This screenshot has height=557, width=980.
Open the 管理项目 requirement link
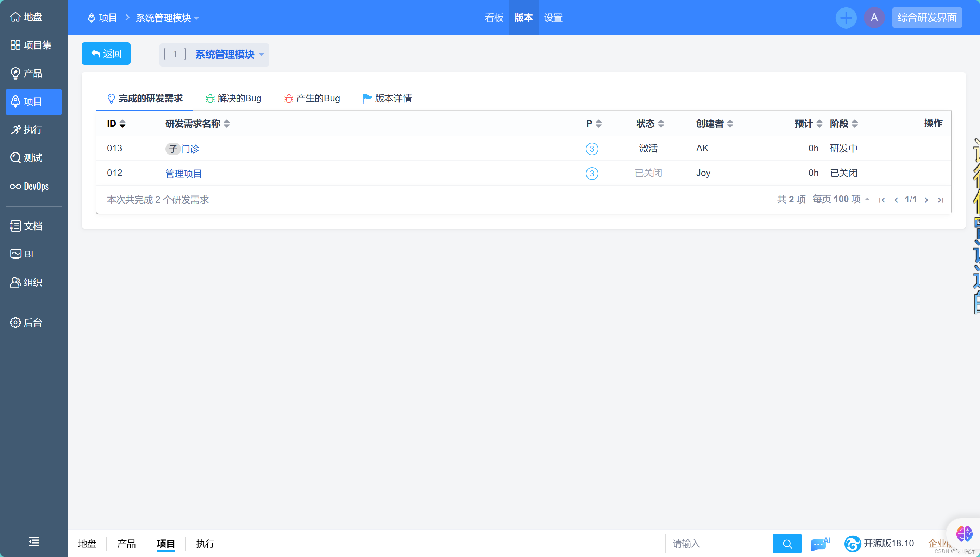(183, 173)
